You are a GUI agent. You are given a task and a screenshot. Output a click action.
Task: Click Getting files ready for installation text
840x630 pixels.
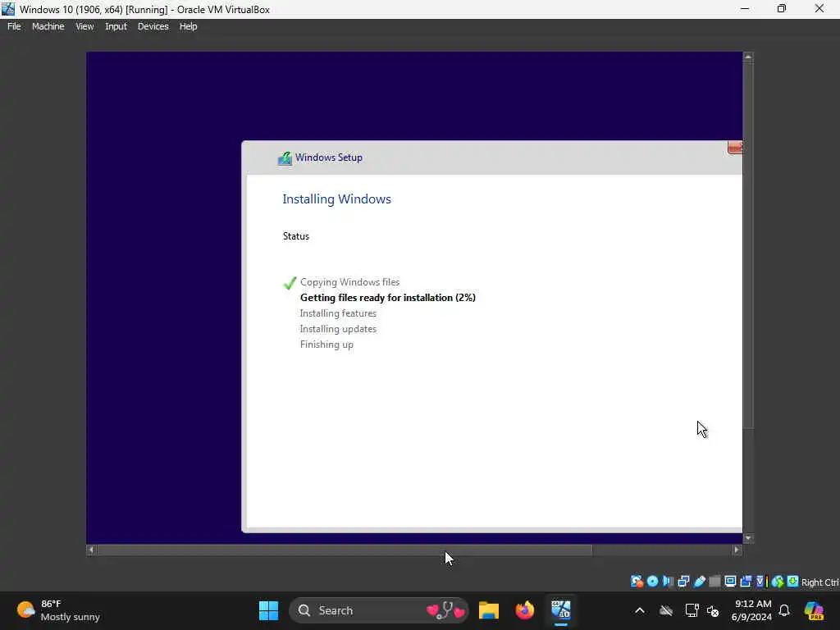(x=387, y=297)
